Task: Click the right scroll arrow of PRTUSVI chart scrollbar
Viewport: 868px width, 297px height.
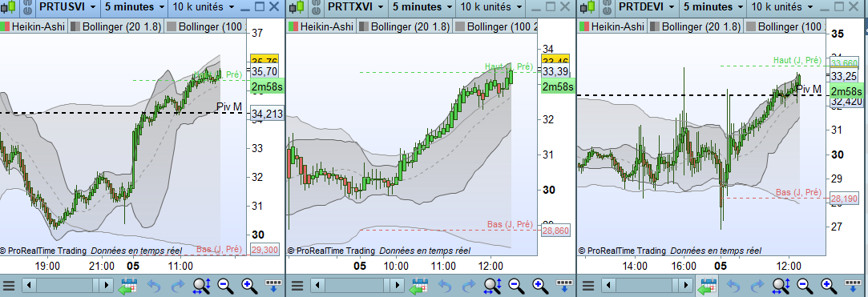Action: (x=107, y=286)
